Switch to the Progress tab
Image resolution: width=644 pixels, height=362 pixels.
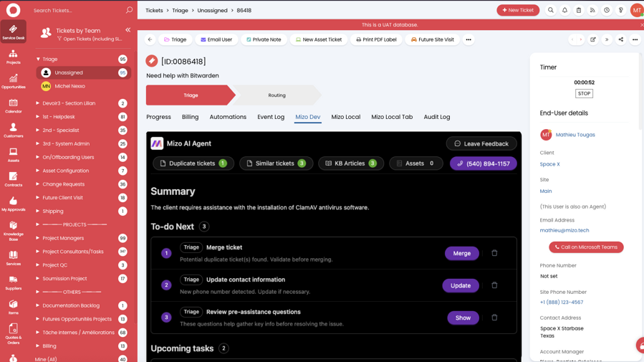(158, 117)
